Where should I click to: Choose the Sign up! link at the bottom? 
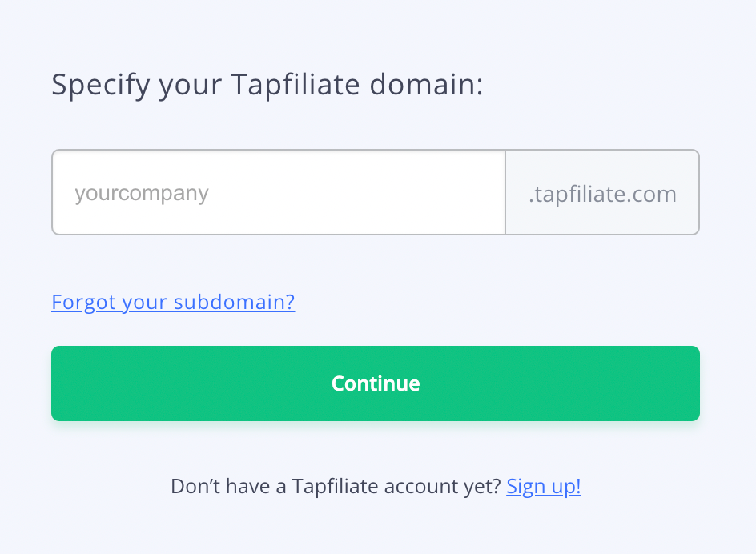(x=544, y=486)
